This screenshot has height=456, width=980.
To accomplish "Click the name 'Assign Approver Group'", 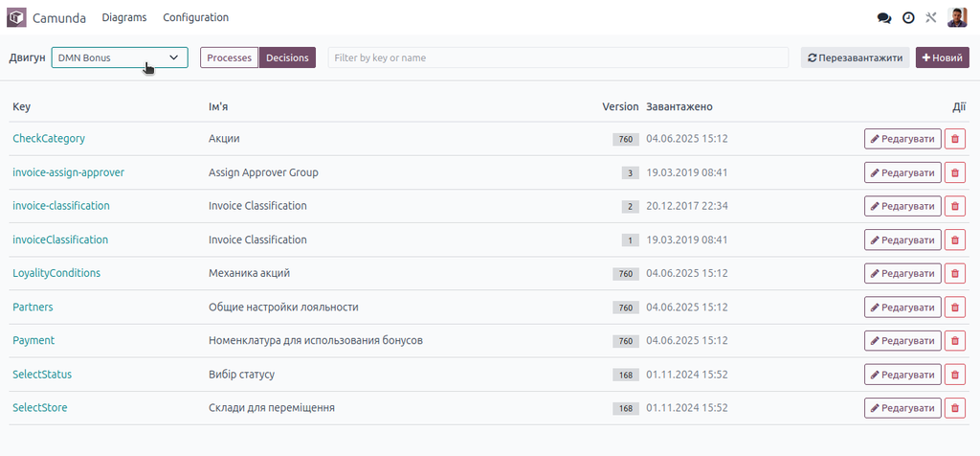I will 263,172.
